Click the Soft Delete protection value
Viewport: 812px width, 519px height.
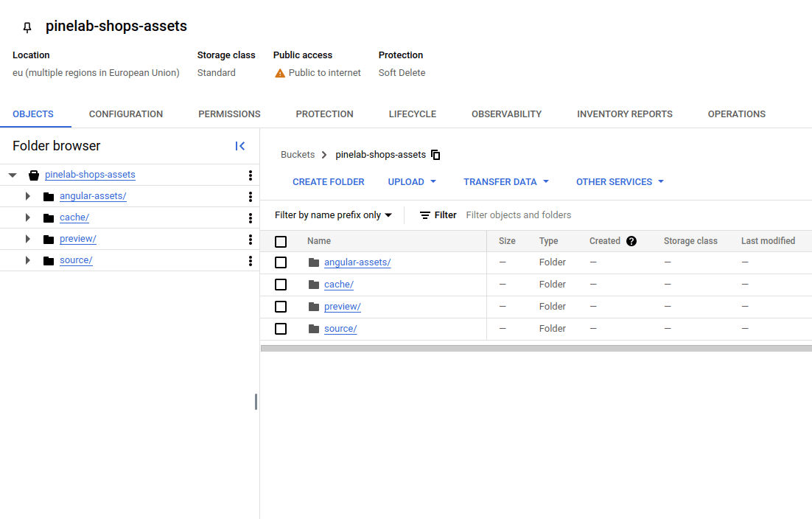tap(402, 73)
